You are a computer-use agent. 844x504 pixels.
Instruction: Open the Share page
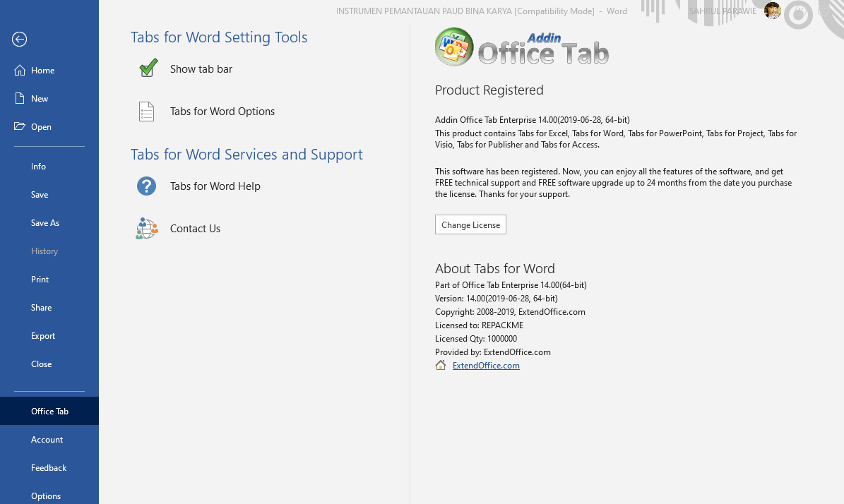(49, 308)
